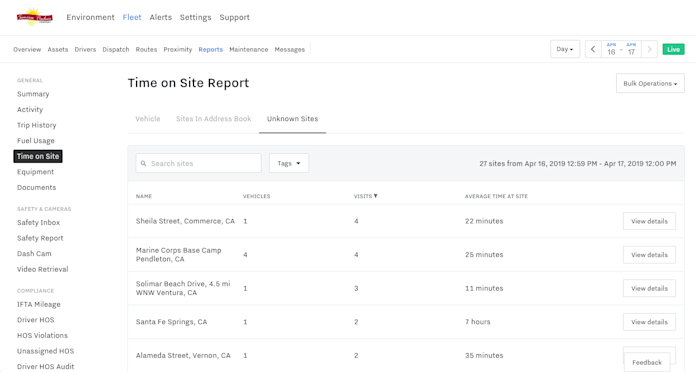696x372 pixels.
Task: View details for Santa Fe Springs
Action: click(649, 322)
